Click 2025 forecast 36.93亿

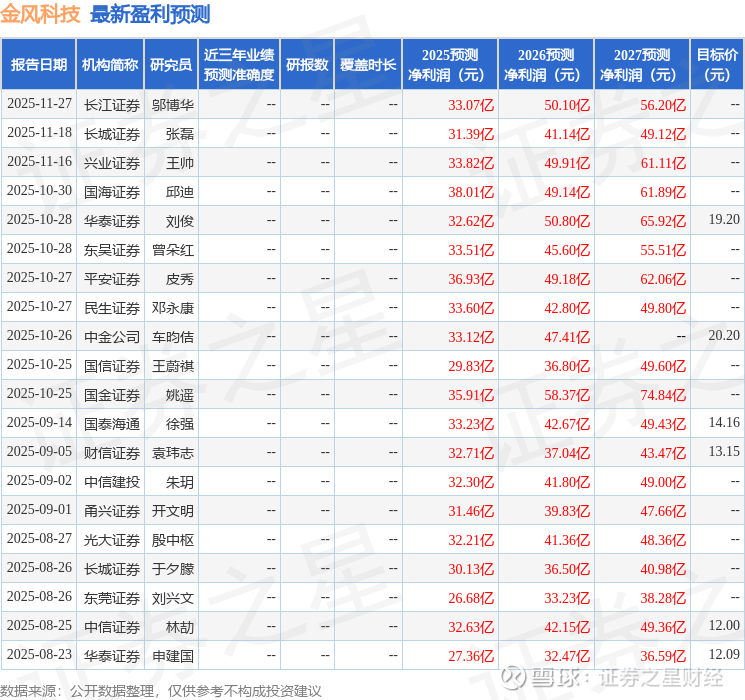(471, 279)
